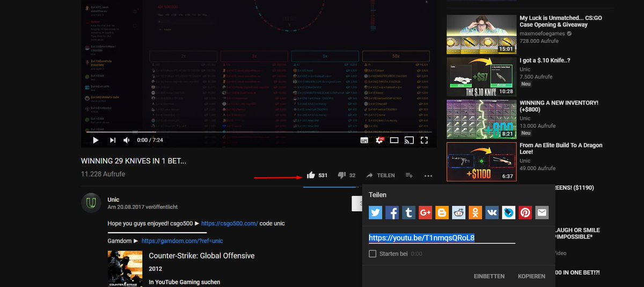Play the video with the play button
Image resolution: width=644 pixels, height=287 pixels.
point(96,140)
